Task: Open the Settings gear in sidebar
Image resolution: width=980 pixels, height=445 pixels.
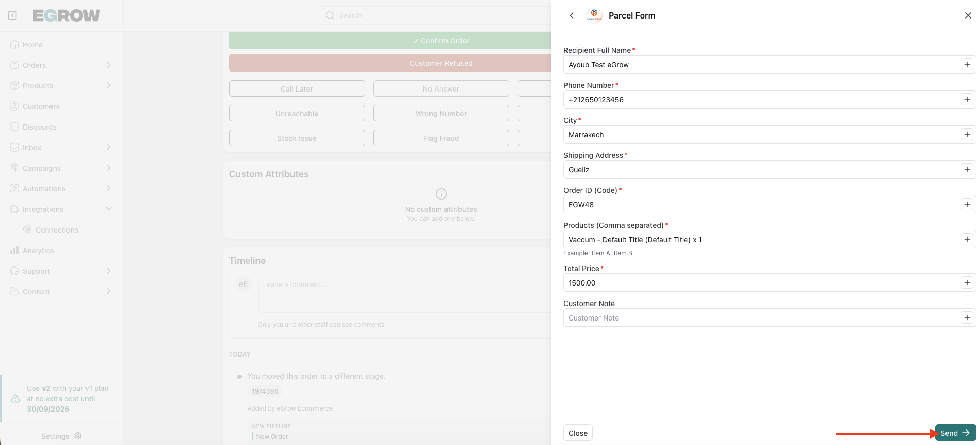Action: [x=78, y=436]
